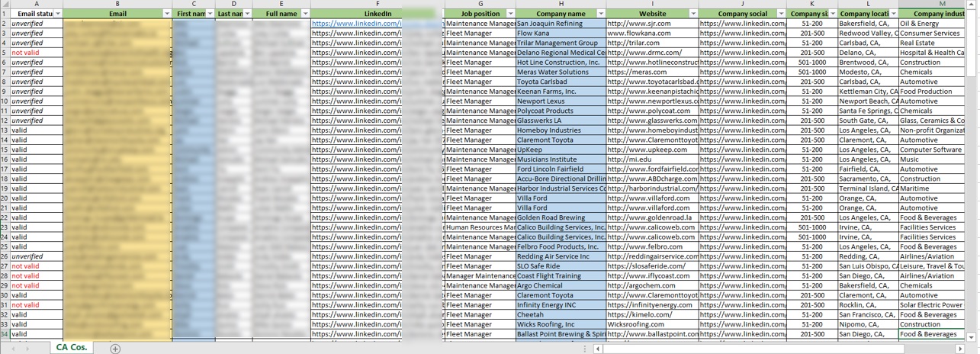Click the Felbro Food Products, Inc. cell
980x354 pixels.
(561, 246)
